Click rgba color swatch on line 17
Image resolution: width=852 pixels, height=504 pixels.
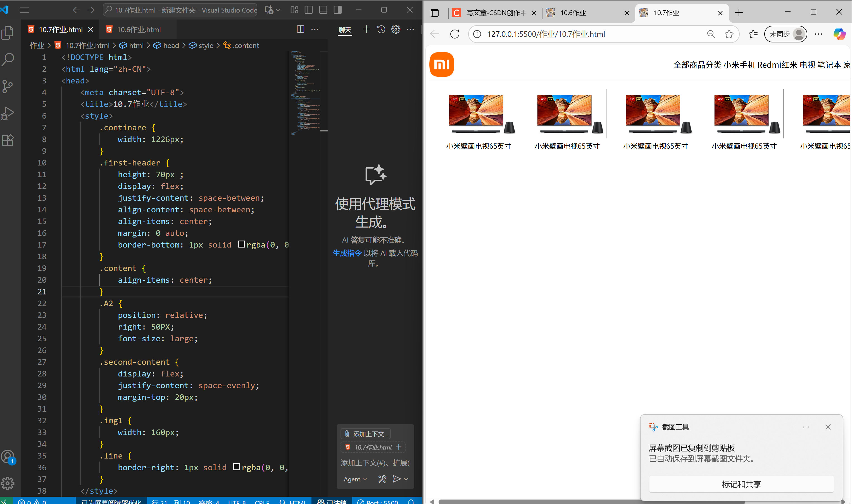pyautogui.click(x=241, y=244)
